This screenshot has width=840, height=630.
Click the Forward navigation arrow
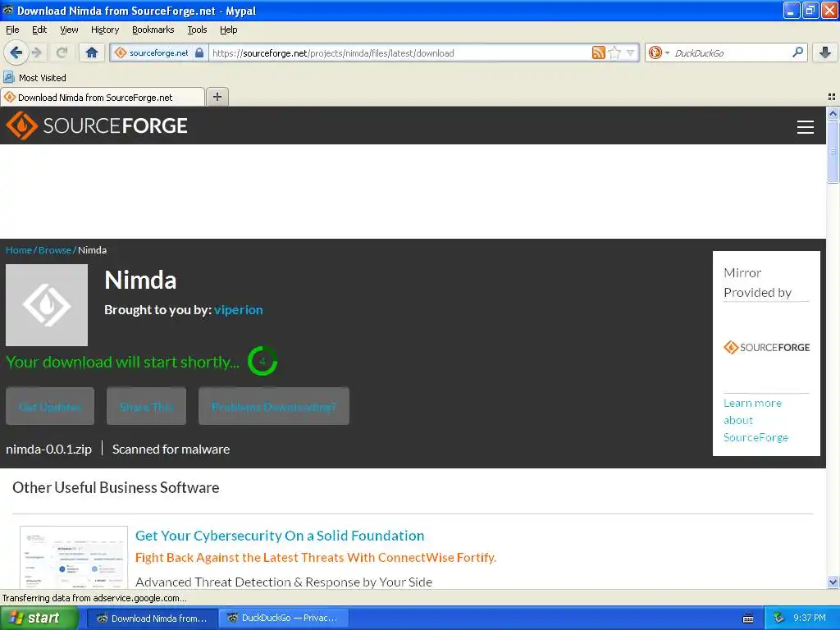click(37, 52)
